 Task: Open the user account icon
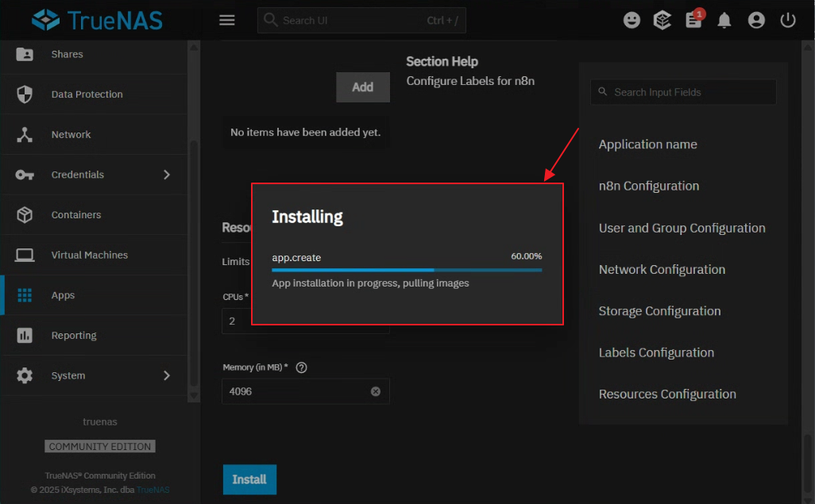[755, 21]
